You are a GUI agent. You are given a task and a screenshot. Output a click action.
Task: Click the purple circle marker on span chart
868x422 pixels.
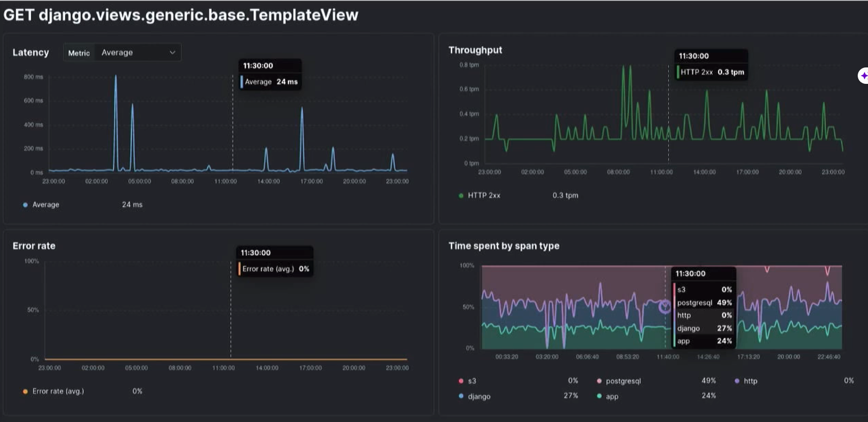[x=664, y=307]
